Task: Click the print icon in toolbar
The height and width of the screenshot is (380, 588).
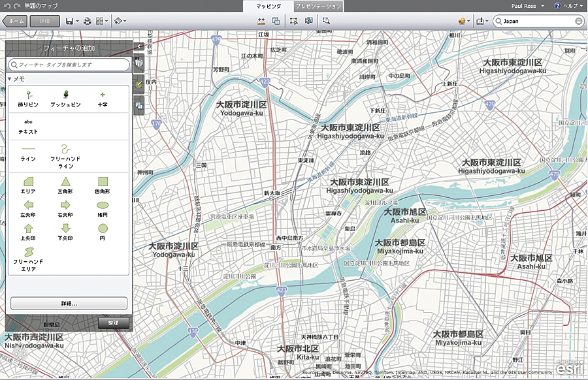Action: 87,21
